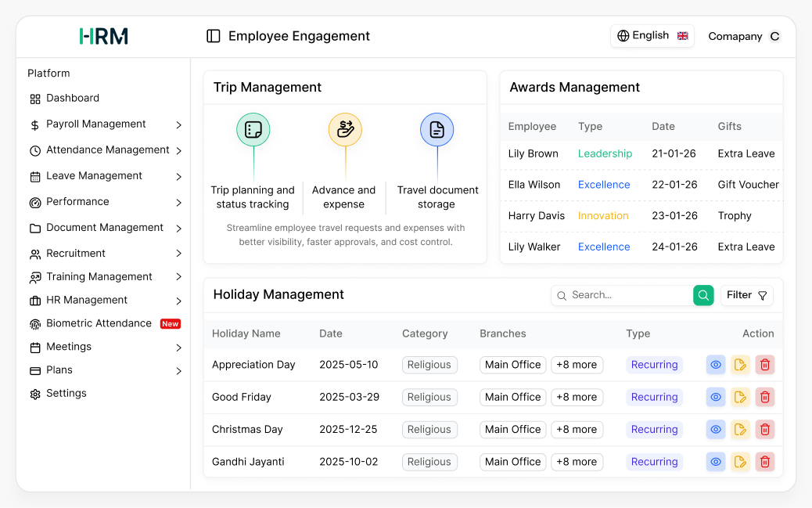Select the Dashboard grid icon

tap(35, 99)
